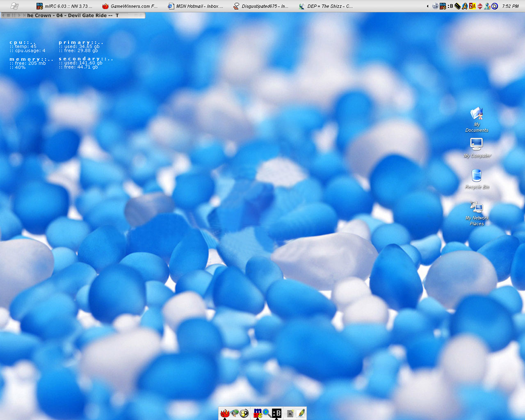525x420 pixels.
Task: Expand hidden system tray icons arrow
Action: (x=428, y=6)
